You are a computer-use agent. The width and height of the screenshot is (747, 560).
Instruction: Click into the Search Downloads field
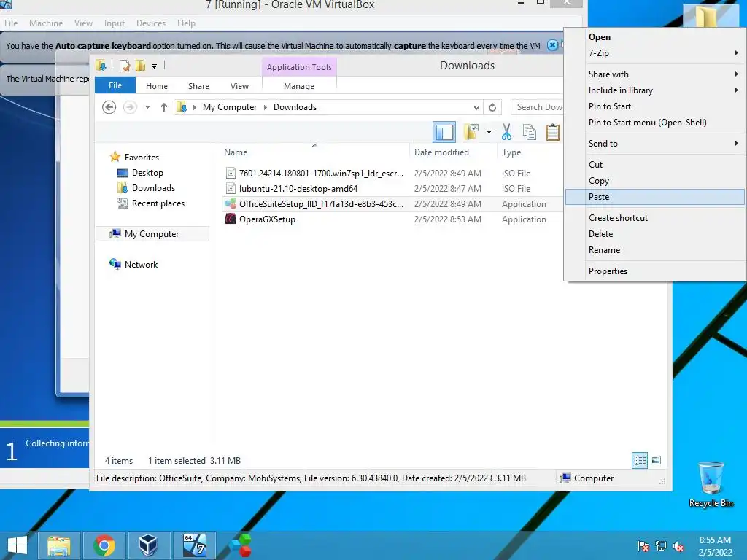coord(537,107)
